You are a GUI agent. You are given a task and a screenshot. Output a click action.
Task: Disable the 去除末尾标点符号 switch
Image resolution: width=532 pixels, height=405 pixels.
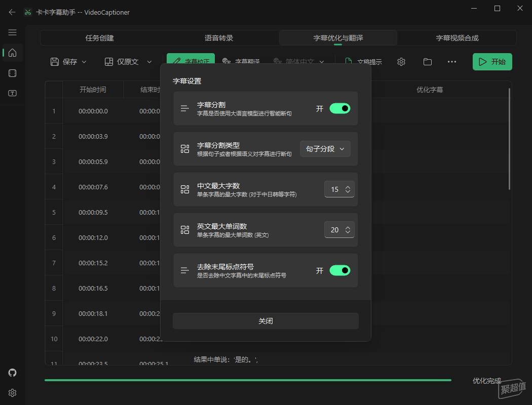pos(339,270)
